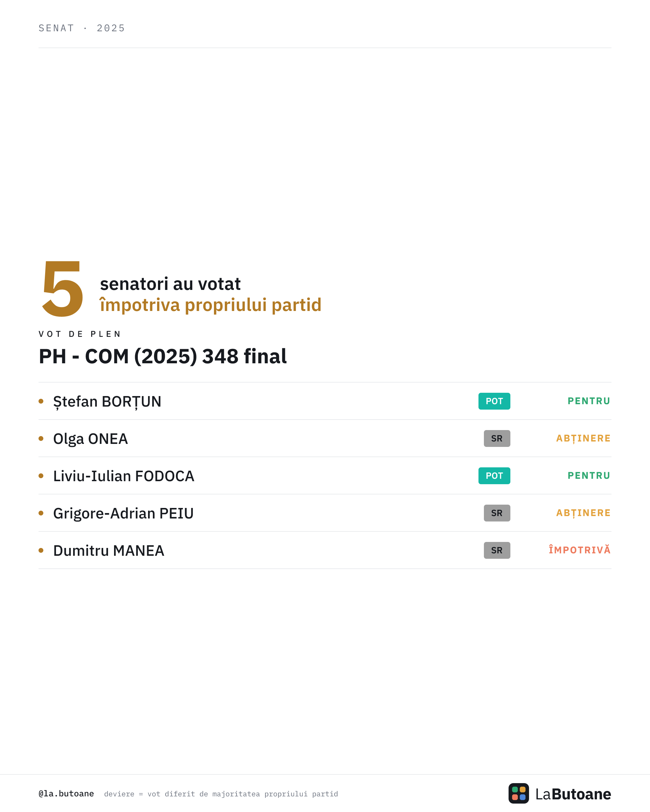650x812 pixels.
Task: Click the bullet dot before Dumitru MANEA
Action: [x=41, y=550]
